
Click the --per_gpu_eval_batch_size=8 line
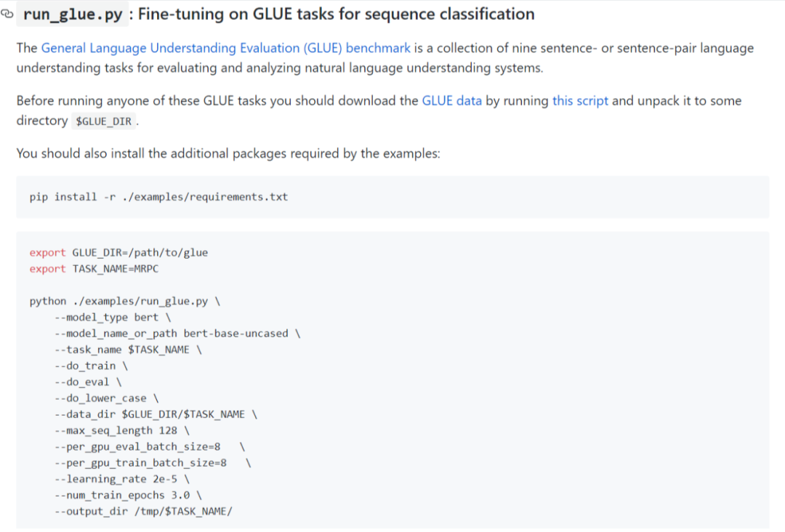(137, 446)
